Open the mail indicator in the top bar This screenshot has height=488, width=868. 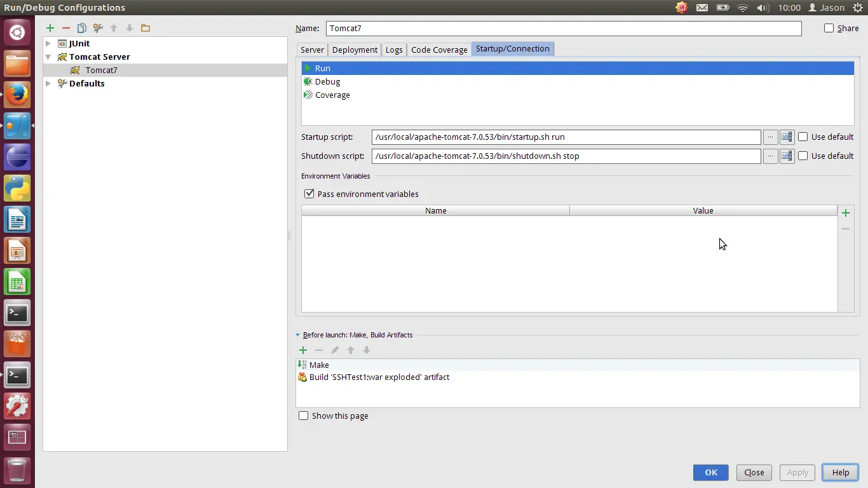pos(702,8)
